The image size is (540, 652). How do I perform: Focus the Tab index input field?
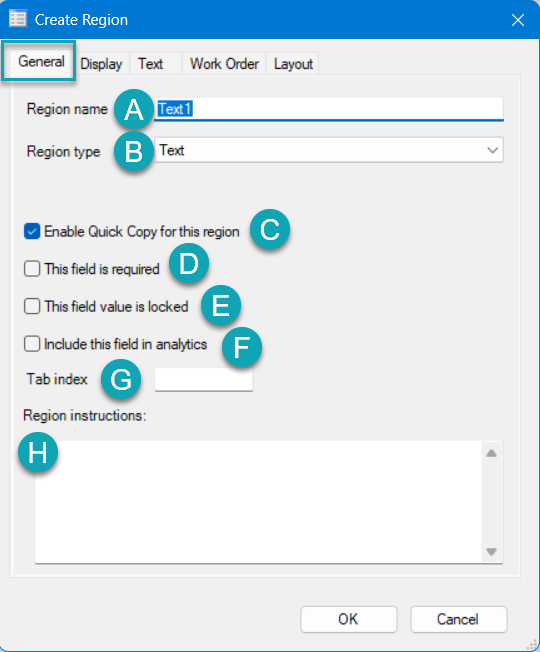pos(204,379)
